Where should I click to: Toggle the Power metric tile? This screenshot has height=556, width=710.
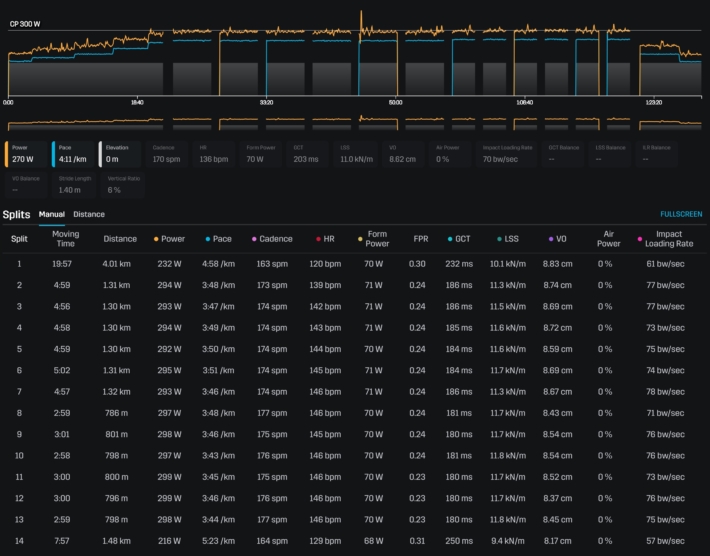coord(24,152)
